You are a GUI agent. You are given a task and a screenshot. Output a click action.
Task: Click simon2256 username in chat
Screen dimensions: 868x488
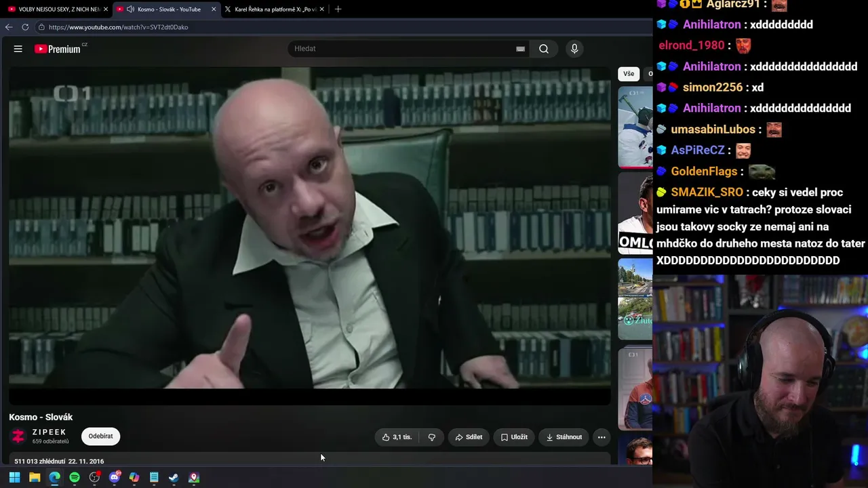713,87
